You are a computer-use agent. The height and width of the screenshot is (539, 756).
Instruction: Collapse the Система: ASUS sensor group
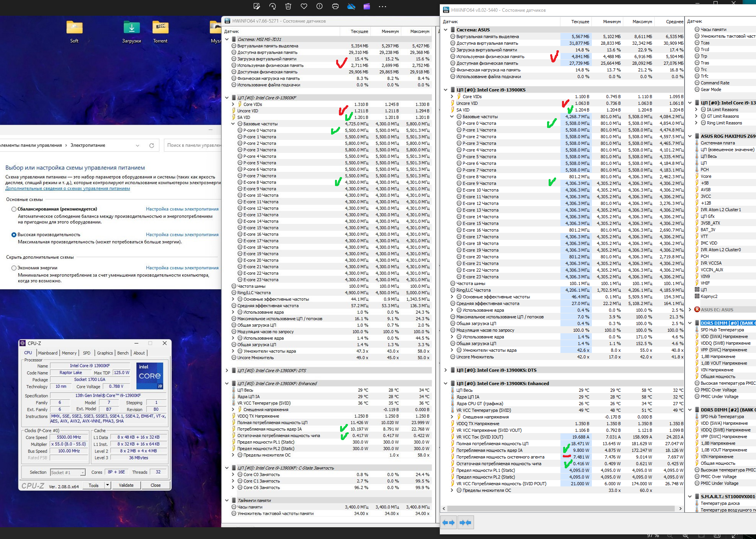[445, 30]
